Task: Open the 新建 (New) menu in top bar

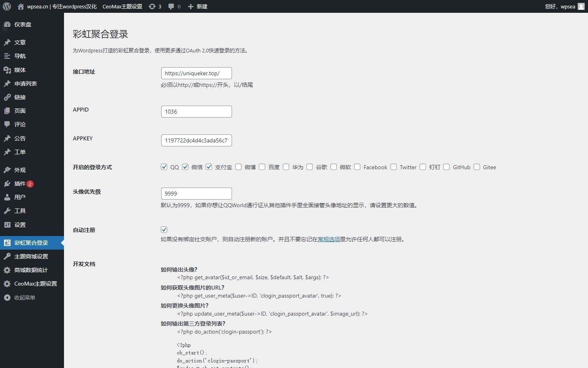Action: point(198,6)
